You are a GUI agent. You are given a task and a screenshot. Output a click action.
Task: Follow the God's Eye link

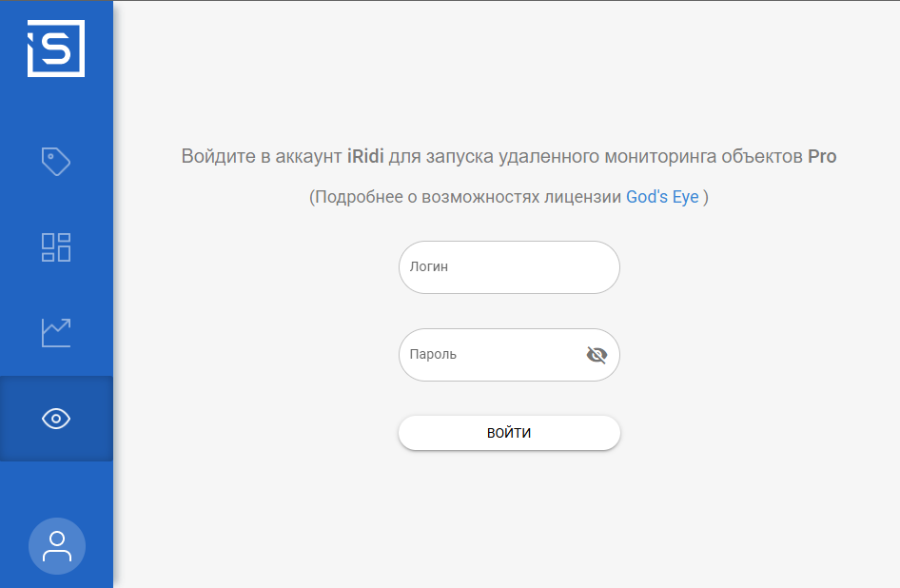coord(662,197)
